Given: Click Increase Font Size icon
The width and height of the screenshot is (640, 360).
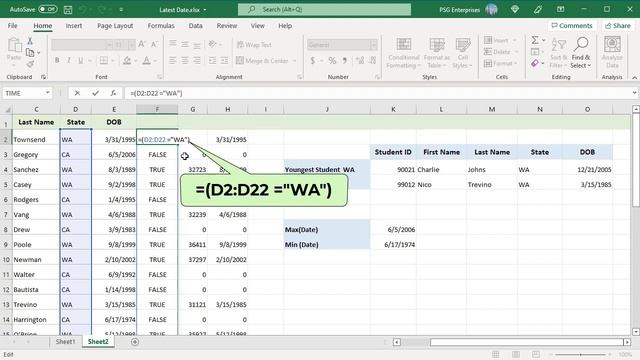Looking at the screenshot, I should pos(142,44).
